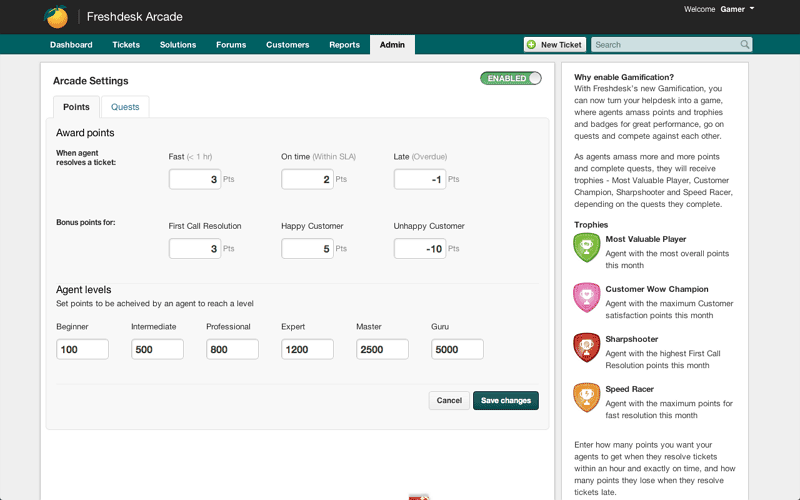Viewport: 800px width, 500px height.
Task: Click the Expert level points field
Action: [307, 349]
